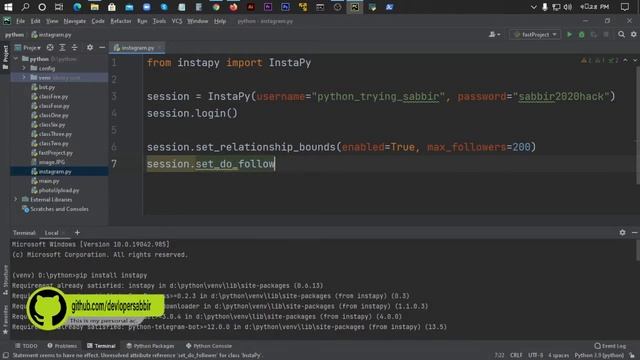Open the VCS menu
This screenshot has width=640, height=360.
(177, 21)
